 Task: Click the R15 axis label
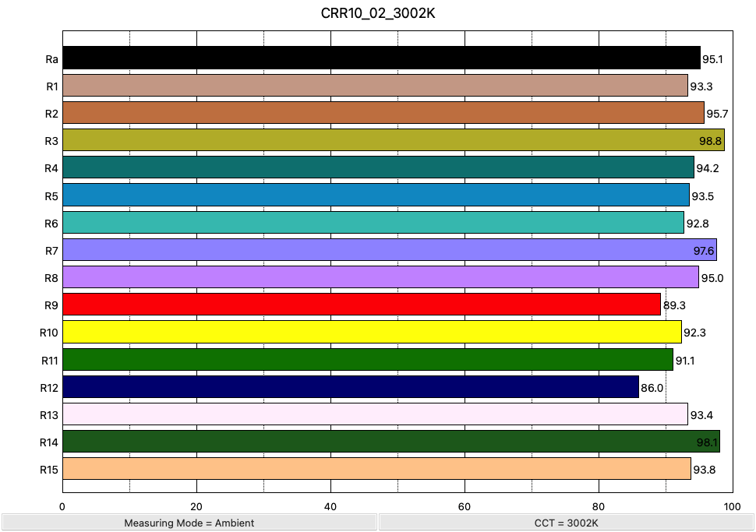coord(48,470)
